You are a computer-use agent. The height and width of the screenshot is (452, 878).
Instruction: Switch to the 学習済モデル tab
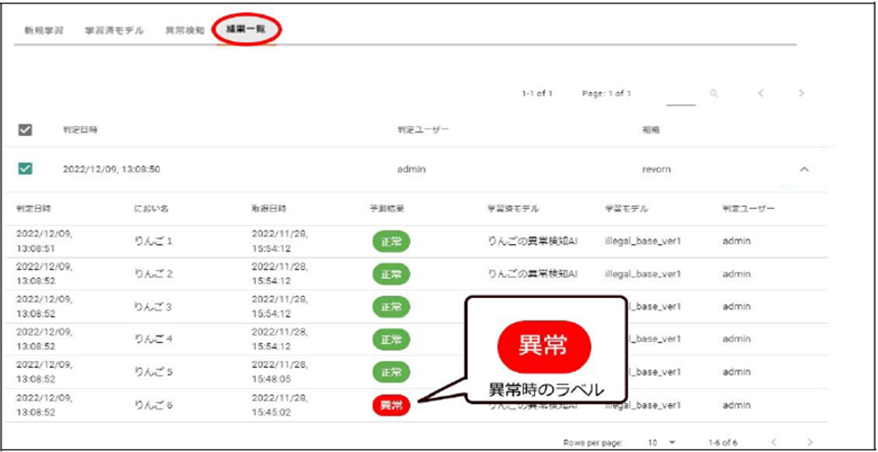click(x=114, y=30)
